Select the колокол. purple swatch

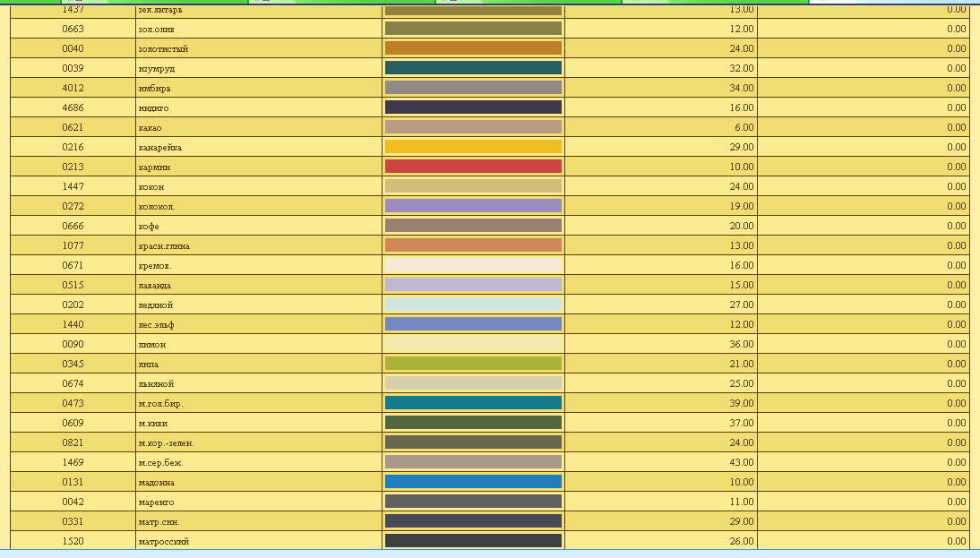pyautogui.click(x=473, y=206)
